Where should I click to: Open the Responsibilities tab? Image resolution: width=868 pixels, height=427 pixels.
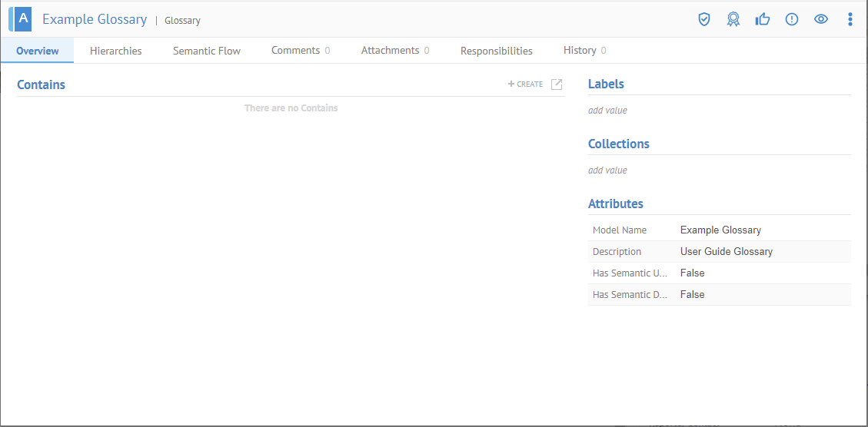496,51
